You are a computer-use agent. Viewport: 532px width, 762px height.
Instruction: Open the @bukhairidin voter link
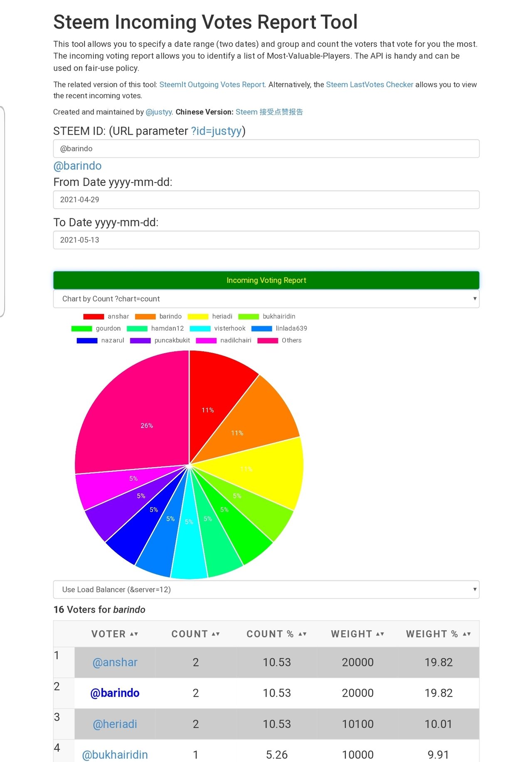click(115, 755)
